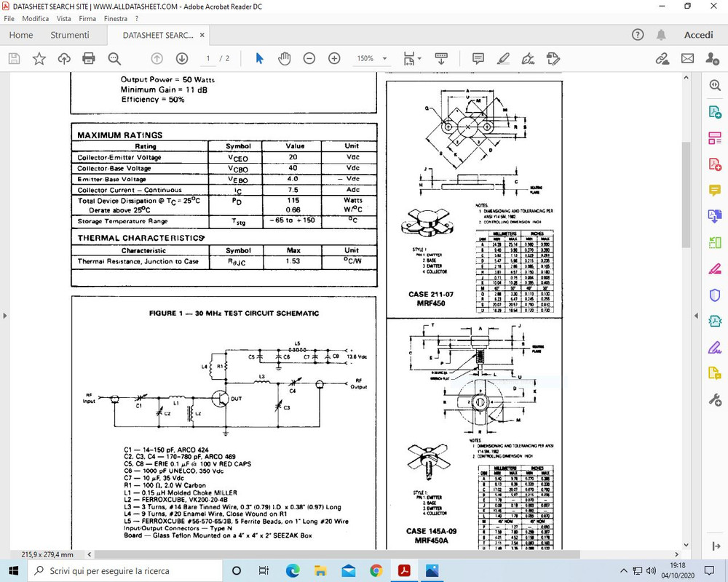Click the horizontal scrollbar thumb
Screen dimensions: 728x582
[x=337, y=554]
